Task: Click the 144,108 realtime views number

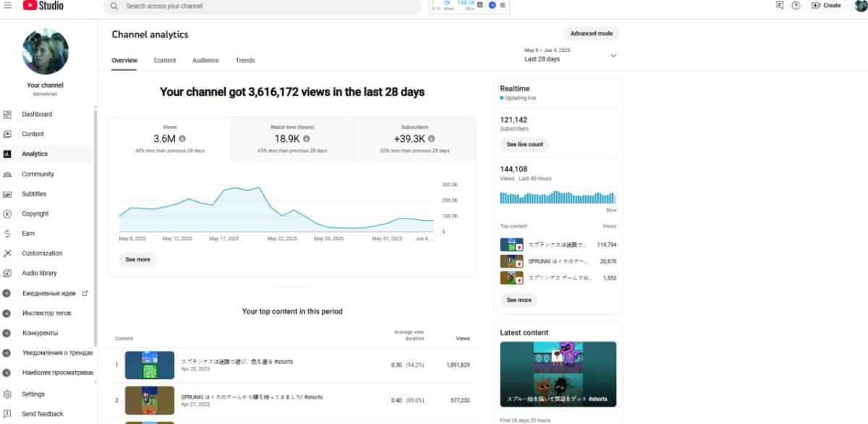Action: click(514, 169)
